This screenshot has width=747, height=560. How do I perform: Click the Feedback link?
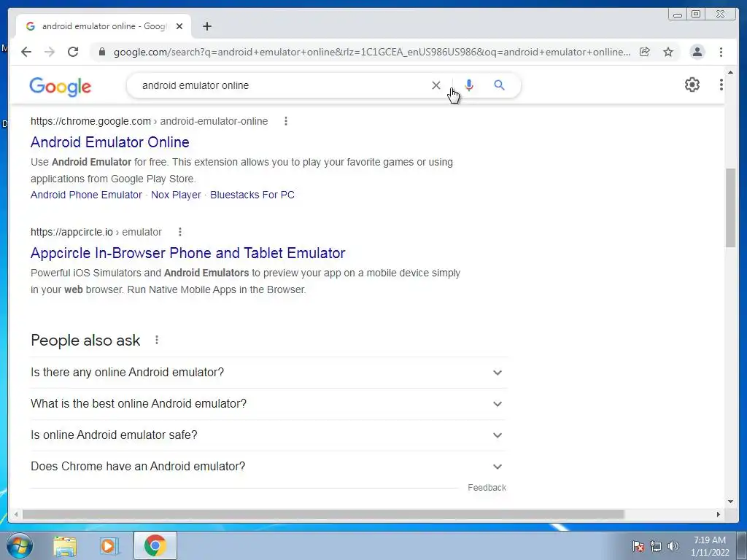click(x=487, y=488)
